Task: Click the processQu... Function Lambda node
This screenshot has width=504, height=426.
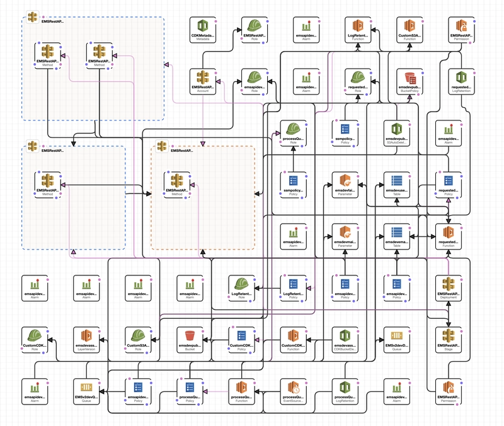Action: tap(241, 391)
